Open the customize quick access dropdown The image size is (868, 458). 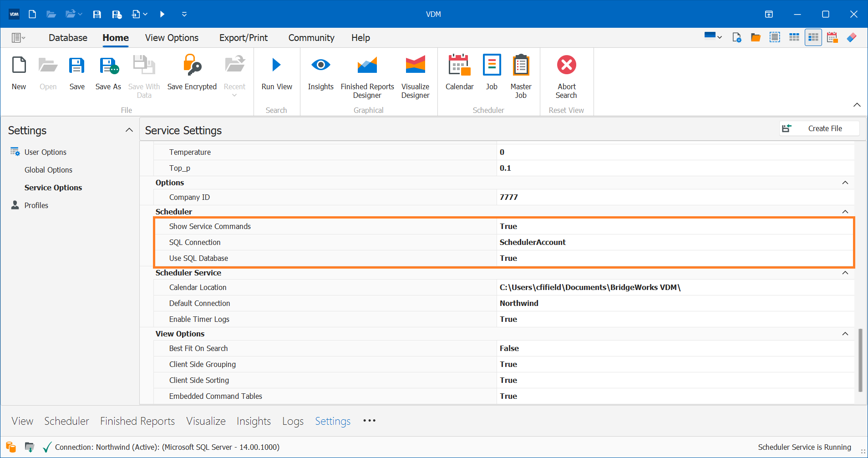[184, 14]
